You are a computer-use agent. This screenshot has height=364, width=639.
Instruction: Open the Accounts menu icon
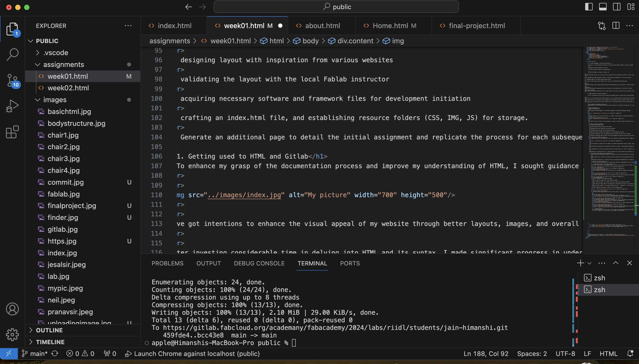(x=12, y=309)
